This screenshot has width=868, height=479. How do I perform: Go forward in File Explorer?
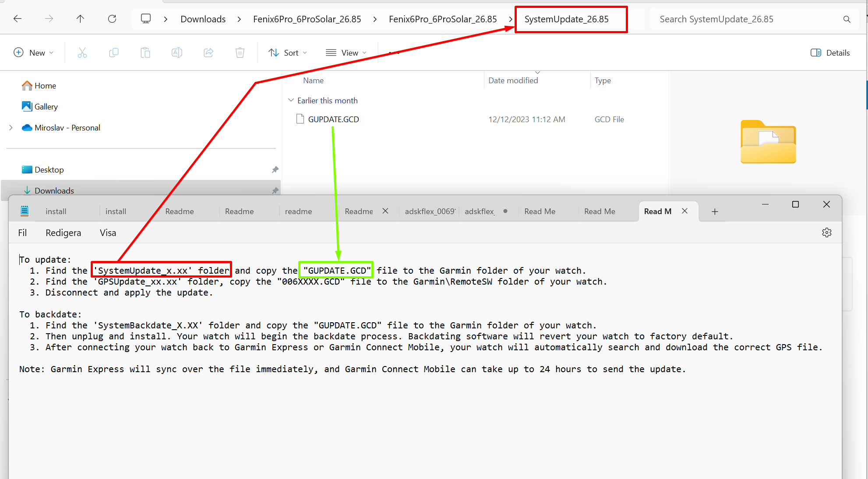tap(49, 19)
